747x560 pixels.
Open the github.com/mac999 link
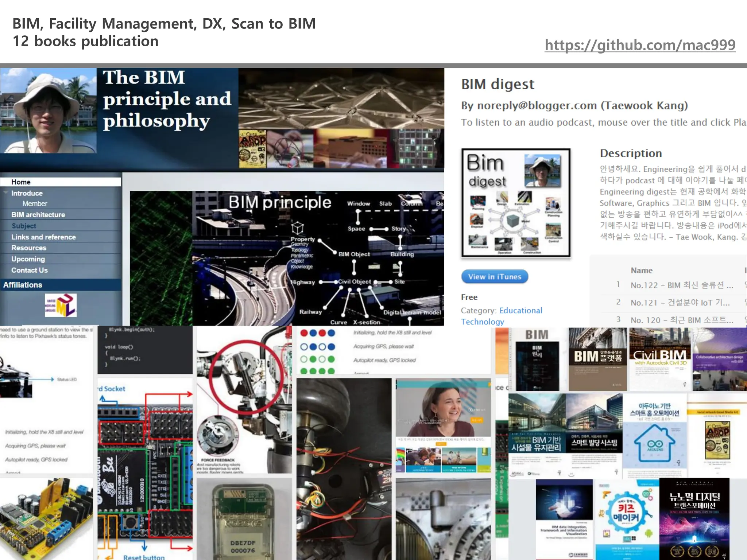(x=640, y=45)
